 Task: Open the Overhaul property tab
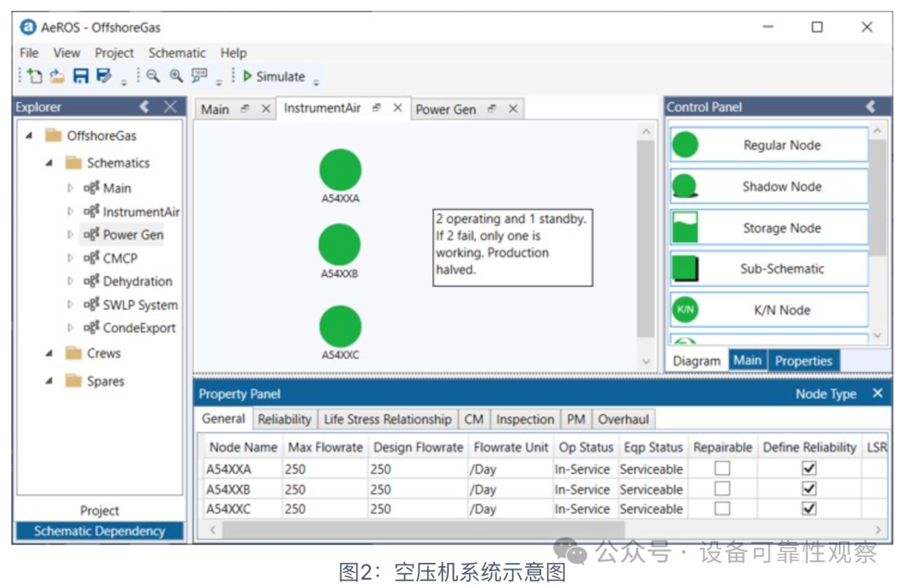click(x=622, y=419)
